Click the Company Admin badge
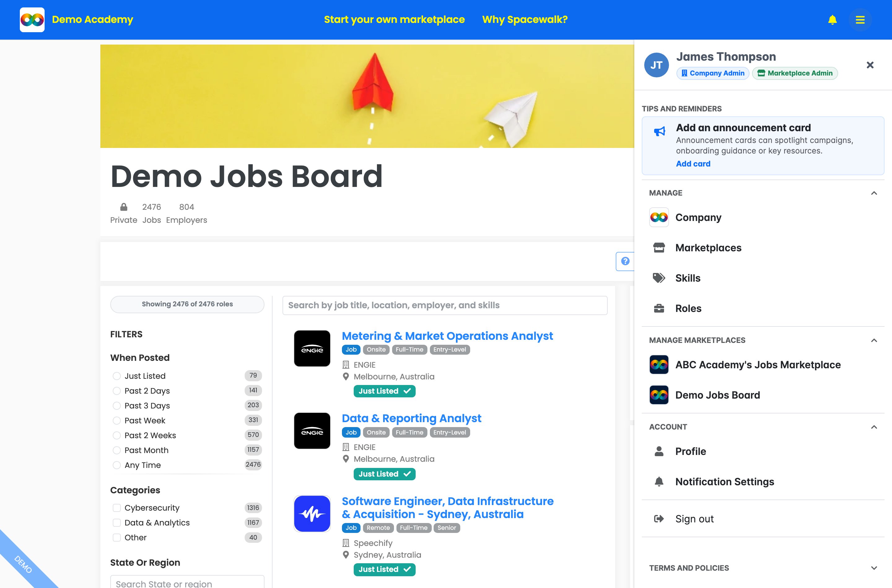The height and width of the screenshot is (588, 892). pyautogui.click(x=713, y=73)
